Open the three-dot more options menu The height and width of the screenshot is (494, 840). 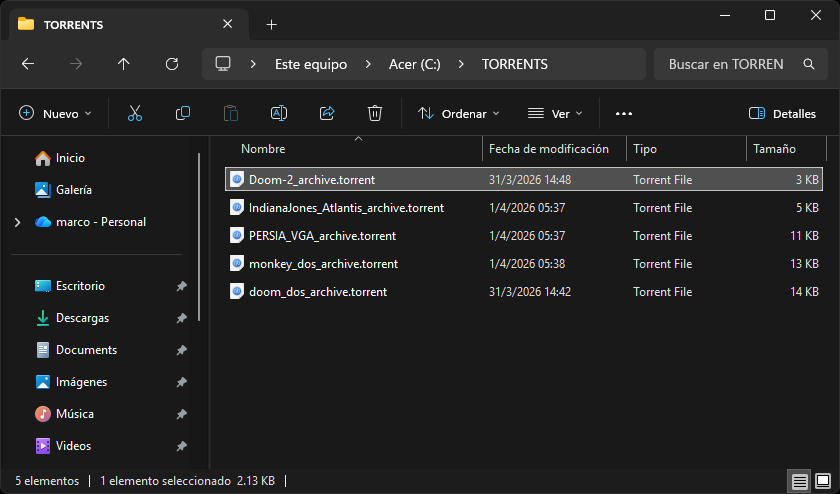click(624, 114)
